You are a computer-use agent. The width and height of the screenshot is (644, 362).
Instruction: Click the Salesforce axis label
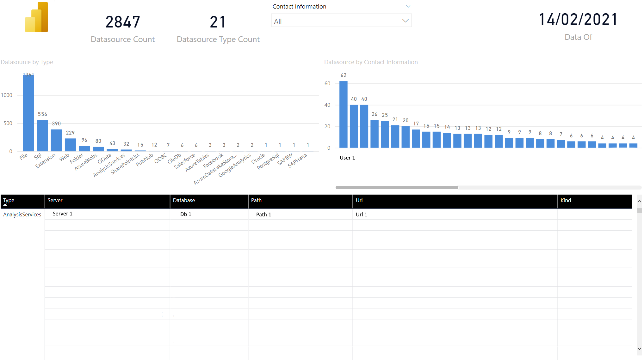coord(185,161)
